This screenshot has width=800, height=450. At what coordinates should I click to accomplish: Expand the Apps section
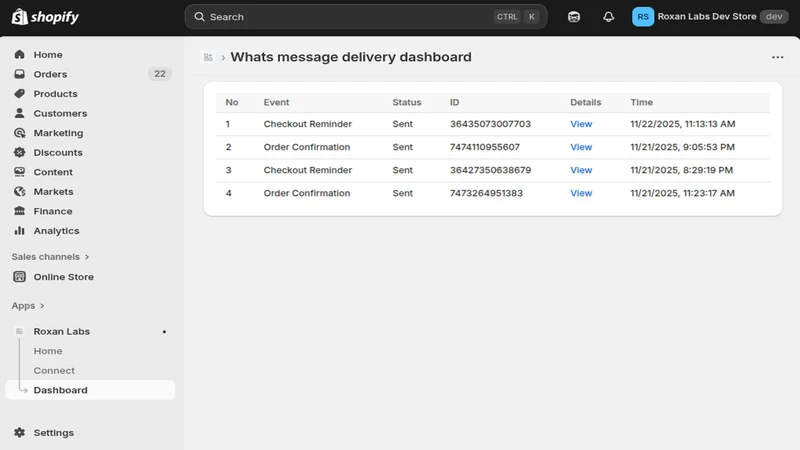(28, 306)
